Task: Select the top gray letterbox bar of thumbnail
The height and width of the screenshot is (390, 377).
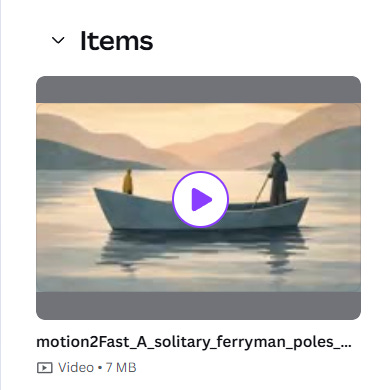Action: tap(198, 89)
